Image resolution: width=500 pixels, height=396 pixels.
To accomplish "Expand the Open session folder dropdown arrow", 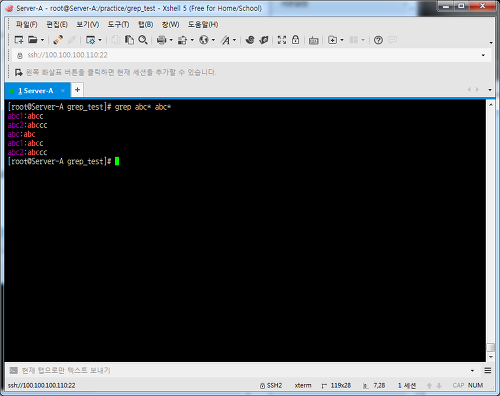I will 42,40.
